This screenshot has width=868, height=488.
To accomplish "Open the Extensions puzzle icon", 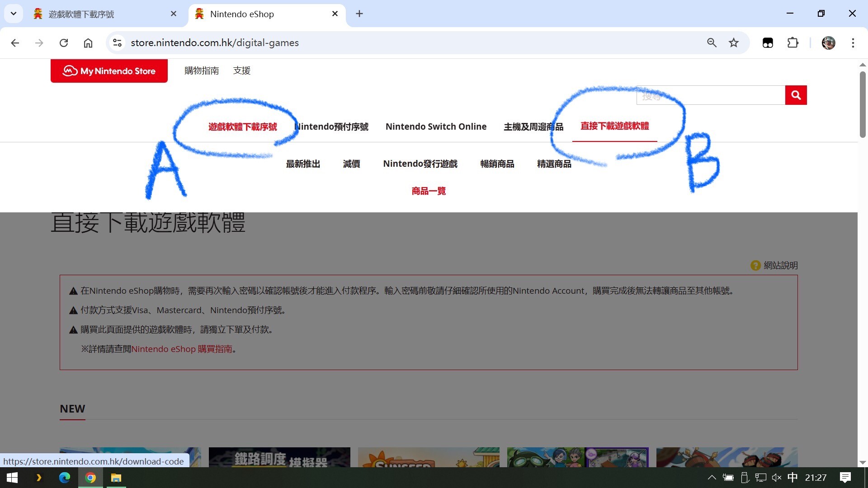I will [x=793, y=43].
